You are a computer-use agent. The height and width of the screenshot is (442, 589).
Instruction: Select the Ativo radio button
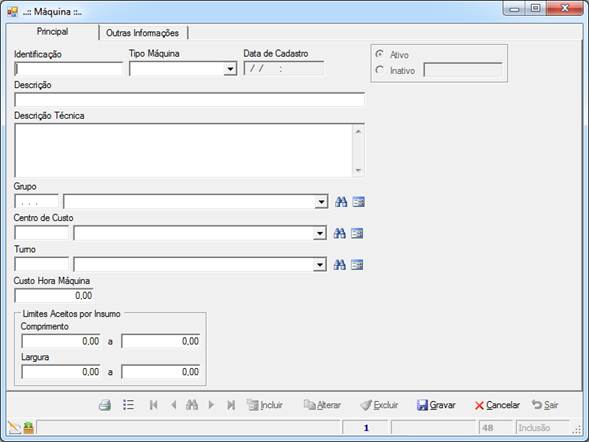point(380,54)
